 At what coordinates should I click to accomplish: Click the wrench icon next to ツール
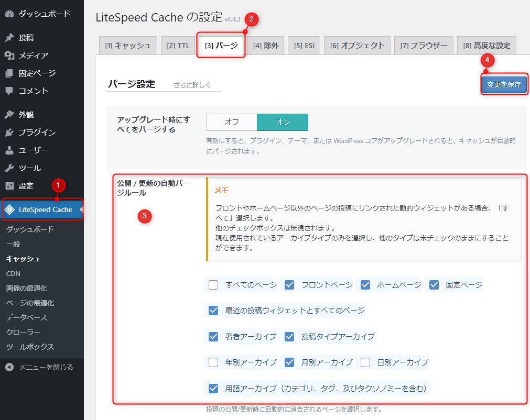[x=9, y=168]
